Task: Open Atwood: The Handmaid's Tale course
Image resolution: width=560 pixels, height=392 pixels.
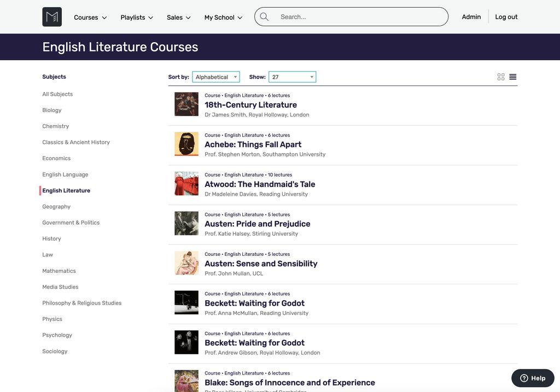Action: click(x=260, y=184)
